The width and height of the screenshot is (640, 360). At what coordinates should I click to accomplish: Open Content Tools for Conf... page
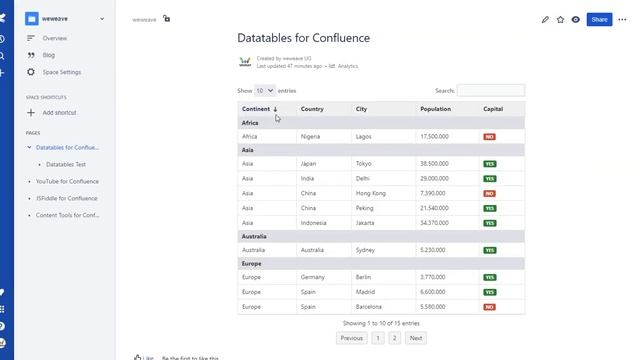point(67,215)
